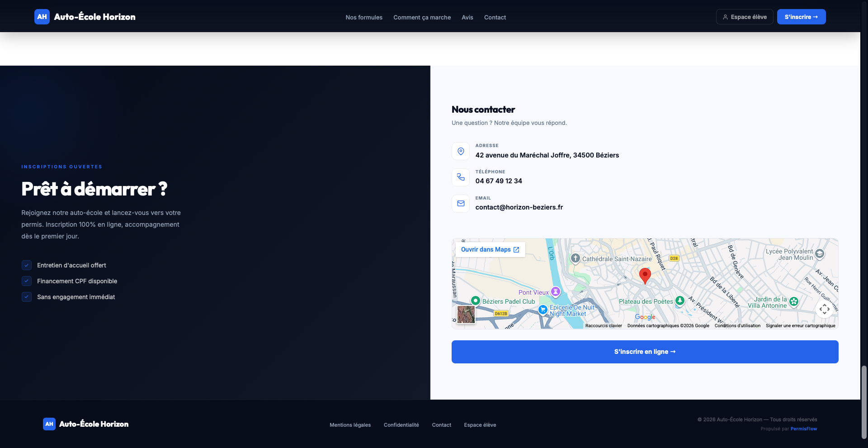Click the Béziers Padel Club map marker
The width and height of the screenshot is (868, 448).
(475, 300)
